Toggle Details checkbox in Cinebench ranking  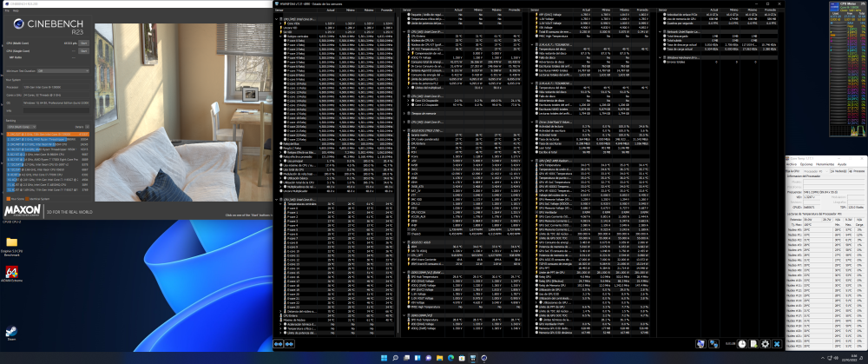[x=88, y=126]
